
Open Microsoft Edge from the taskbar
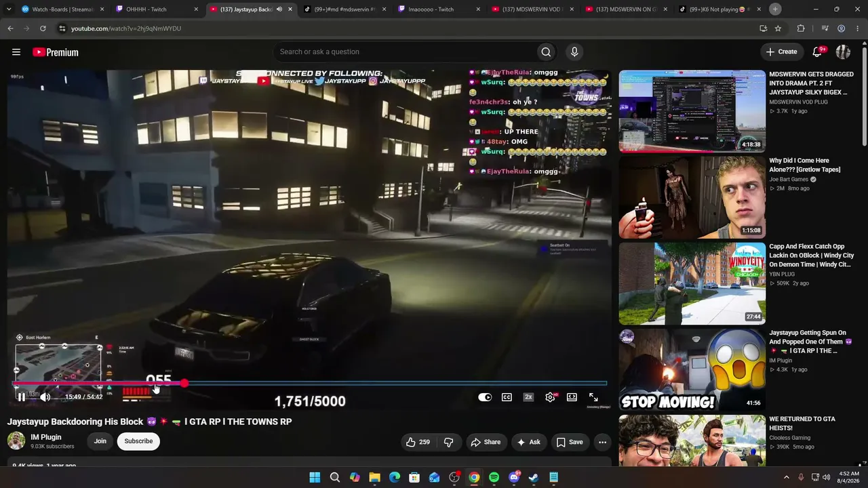(395, 478)
